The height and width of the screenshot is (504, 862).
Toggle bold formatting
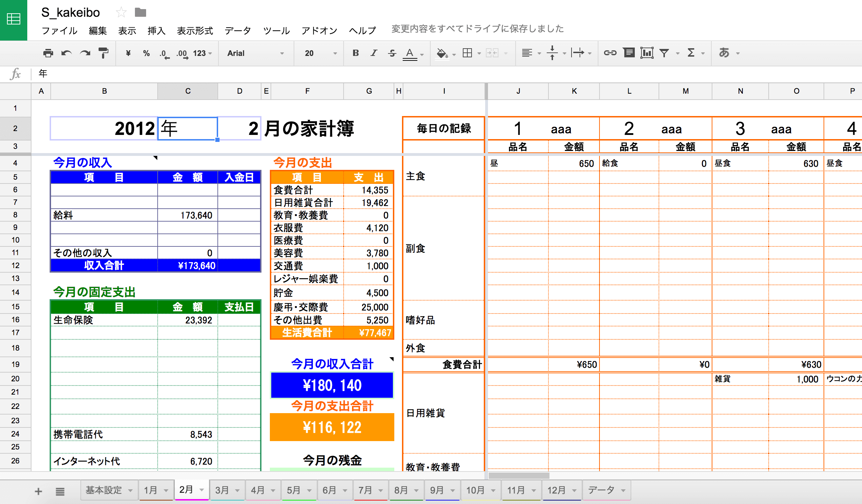356,53
